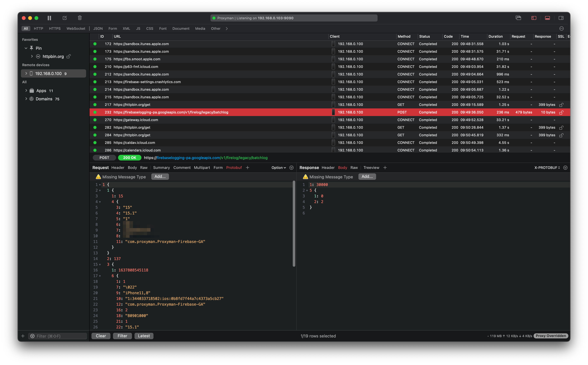
Task: Expand the Domains tree item
Action: point(26,99)
